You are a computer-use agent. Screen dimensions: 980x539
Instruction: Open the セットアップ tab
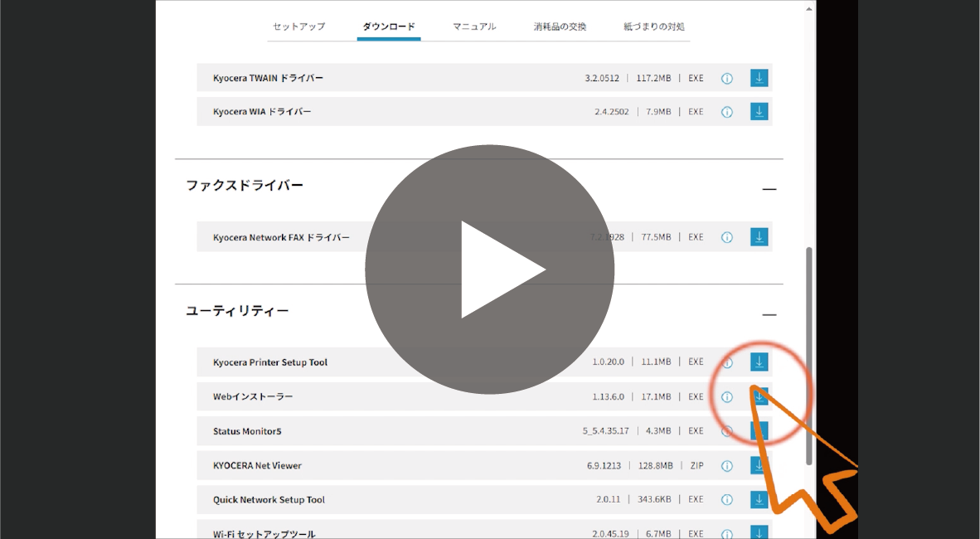(298, 27)
